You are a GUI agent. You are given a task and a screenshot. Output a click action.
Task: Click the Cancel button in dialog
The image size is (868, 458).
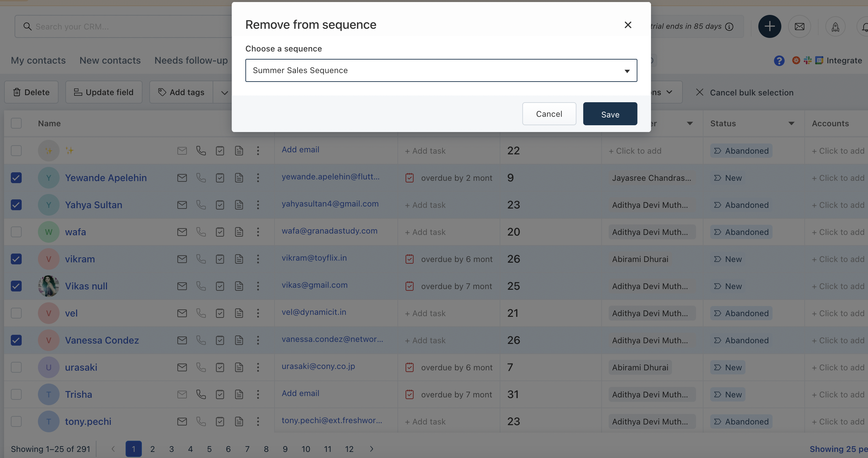[x=549, y=114]
